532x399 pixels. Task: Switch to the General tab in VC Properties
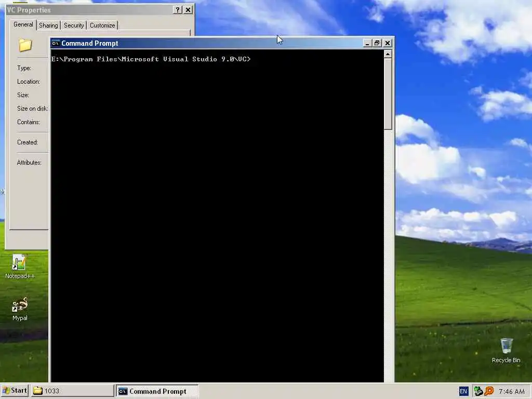coord(23,24)
